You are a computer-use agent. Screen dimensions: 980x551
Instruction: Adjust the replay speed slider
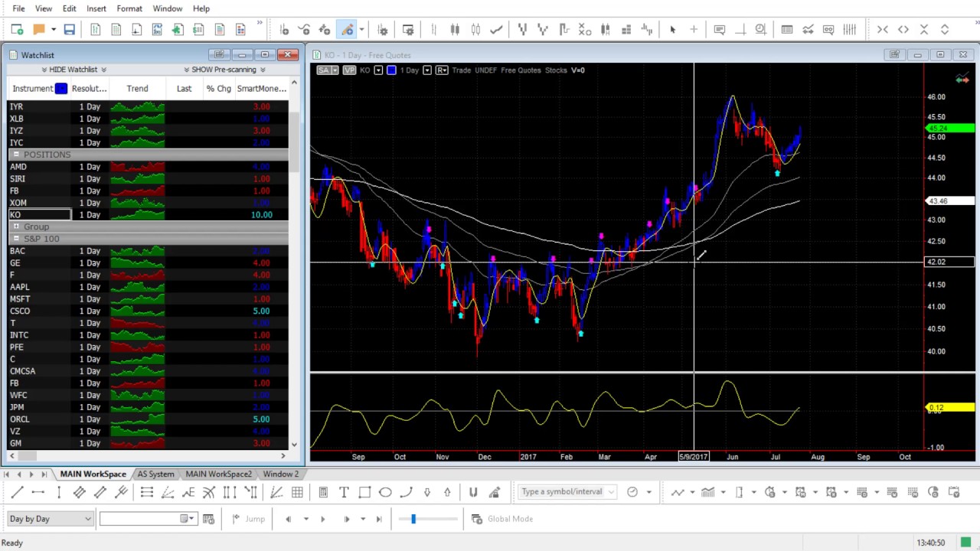tap(413, 519)
